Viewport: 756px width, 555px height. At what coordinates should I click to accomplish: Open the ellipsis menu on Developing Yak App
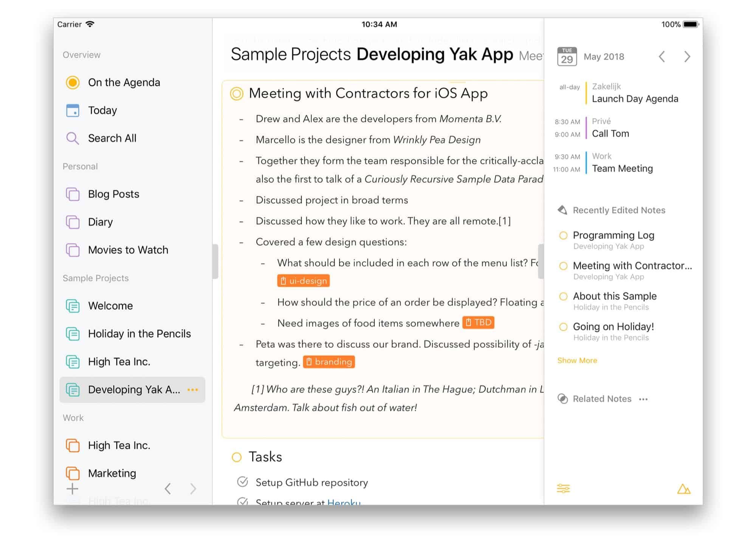(193, 390)
